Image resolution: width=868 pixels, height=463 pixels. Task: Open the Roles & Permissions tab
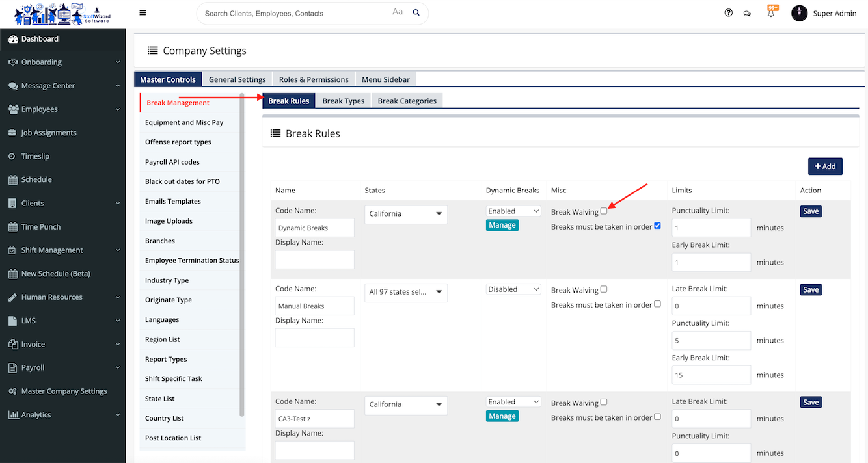[x=314, y=79]
